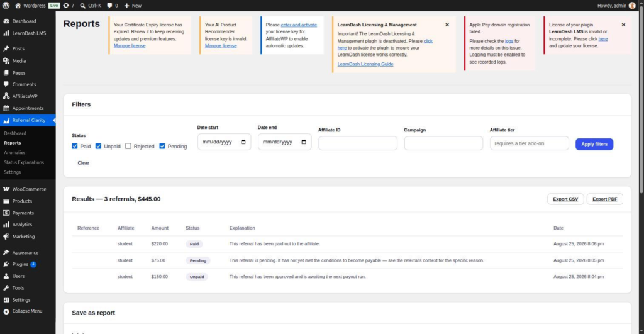Click the Date column header
Image resolution: width=644 pixels, height=334 pixels.
tap(558, 228)
